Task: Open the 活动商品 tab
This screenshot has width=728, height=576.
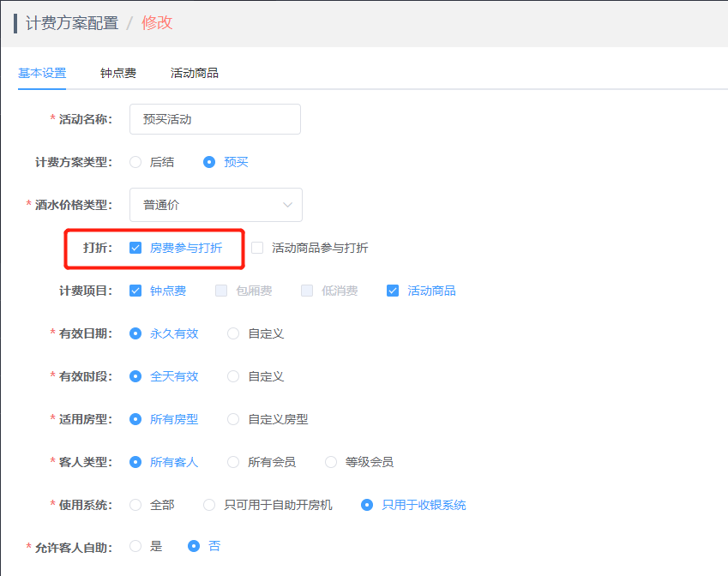Action: 194,73
